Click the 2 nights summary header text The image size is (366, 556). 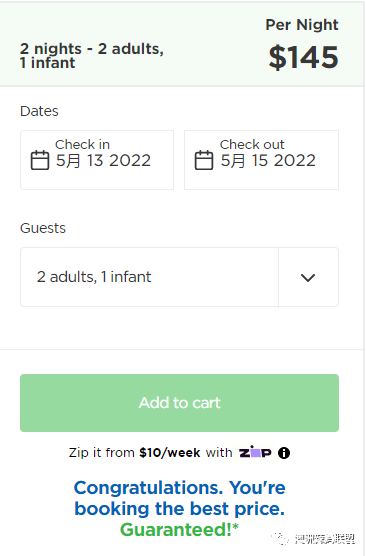pos(92,56)
